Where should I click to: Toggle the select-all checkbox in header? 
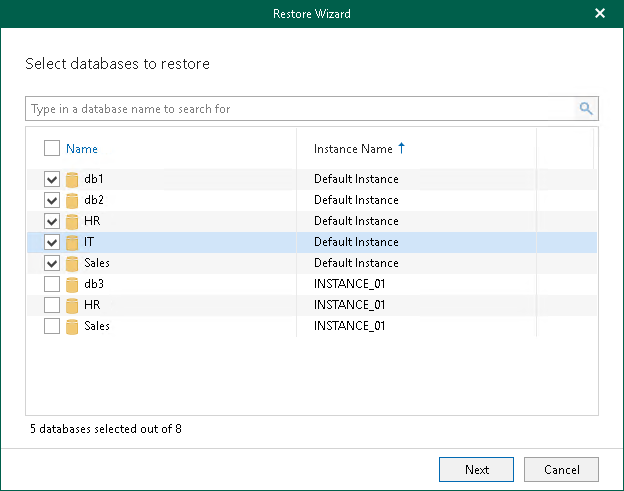click(52, 149)
